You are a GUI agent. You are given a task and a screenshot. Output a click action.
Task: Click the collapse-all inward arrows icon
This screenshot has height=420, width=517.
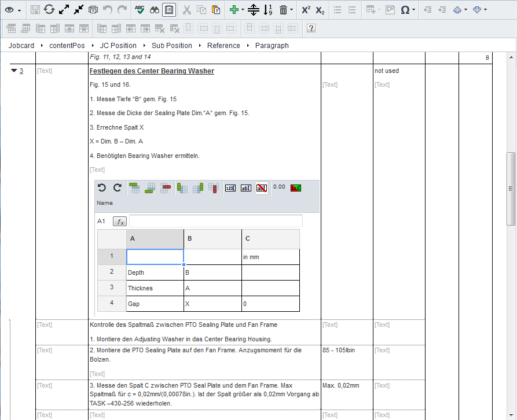coord(79,10)
